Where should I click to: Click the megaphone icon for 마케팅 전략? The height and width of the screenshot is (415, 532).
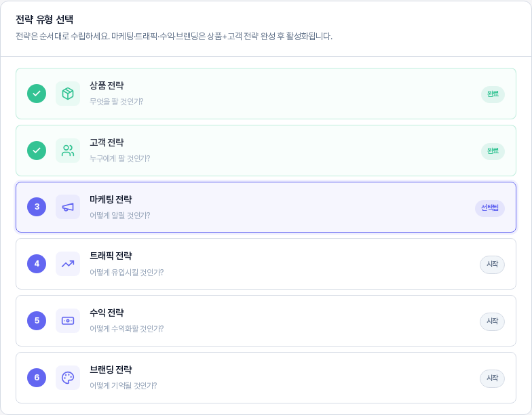click(x=68, y=207)
